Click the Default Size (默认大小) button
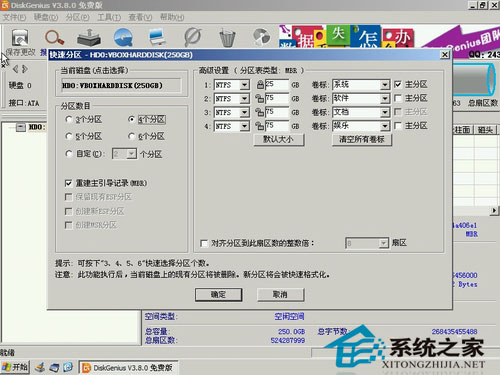Screen dimensions: 500x375 point(279,140)
